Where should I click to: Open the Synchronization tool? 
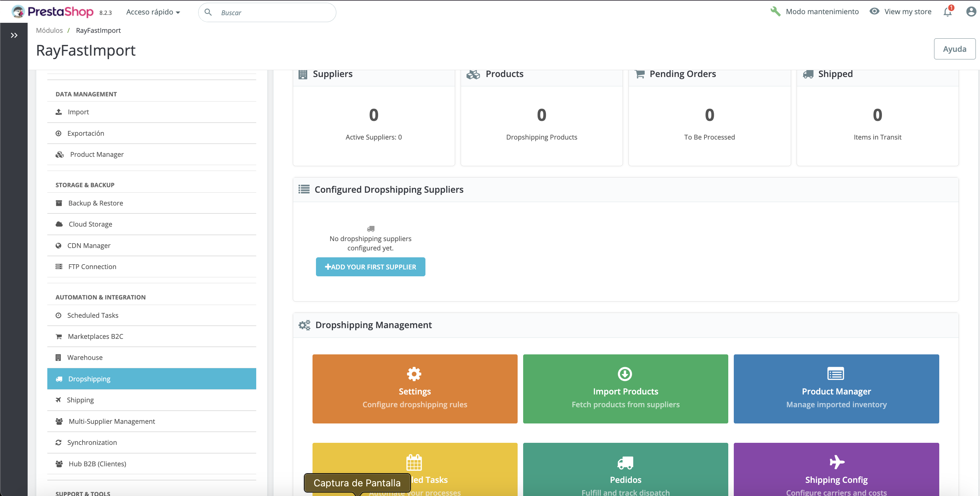[92, 442]
